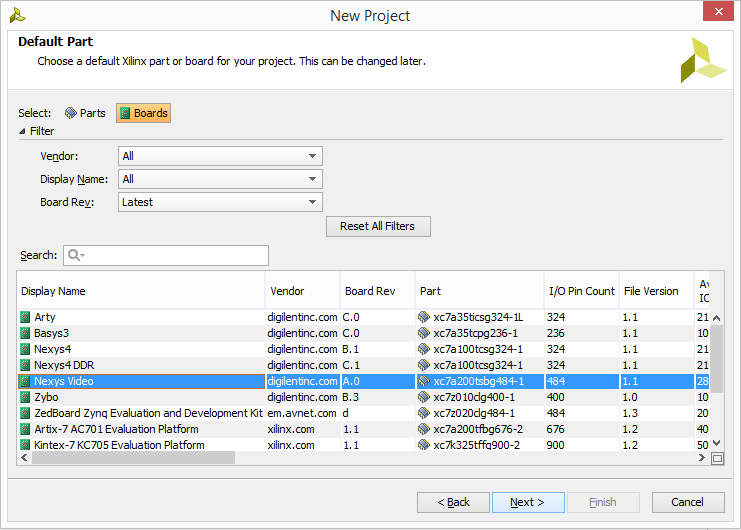Open the Board Rev dropdown

pyautogui.click(x=220, y=202)
